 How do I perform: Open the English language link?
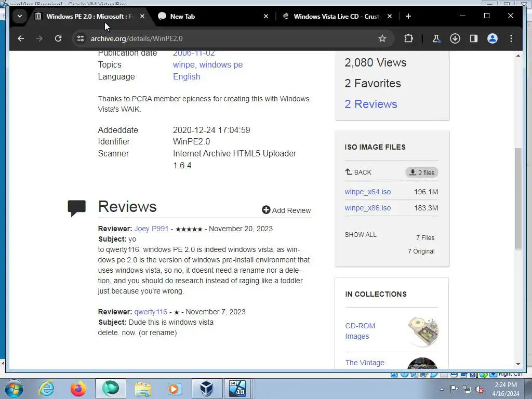[x=187, y=77]
